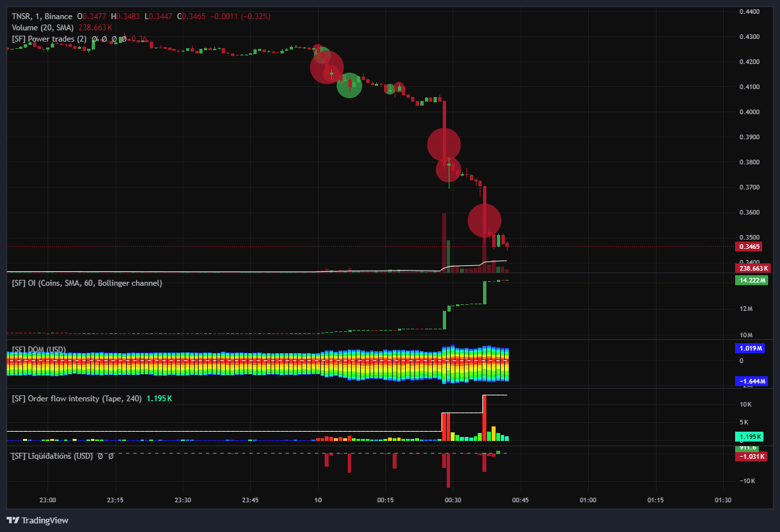Click the 00:45 time axis label
The height and width of the screenshot is (532, 780).
point(521,500)
